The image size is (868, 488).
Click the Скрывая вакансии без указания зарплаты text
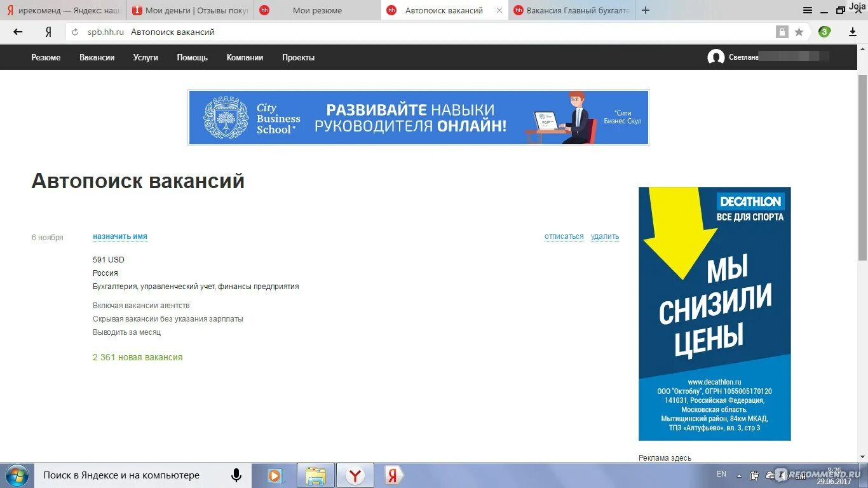click(168, 319)
